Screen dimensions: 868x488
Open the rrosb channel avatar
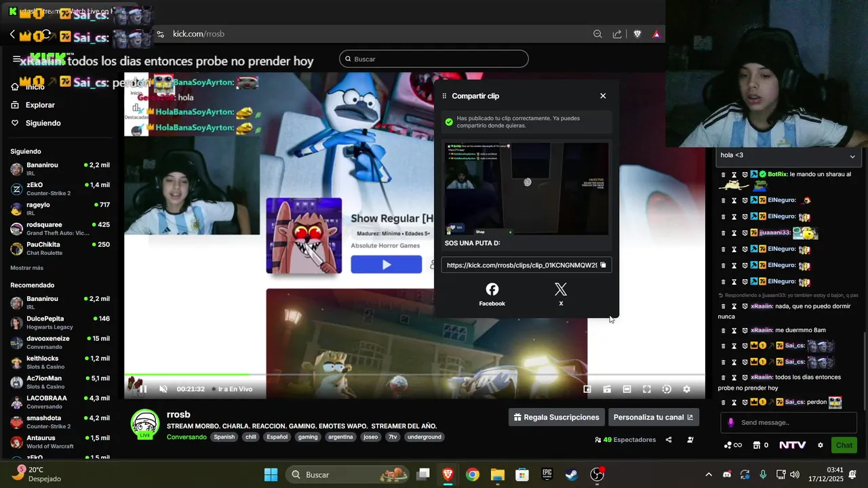click(145, 424)
